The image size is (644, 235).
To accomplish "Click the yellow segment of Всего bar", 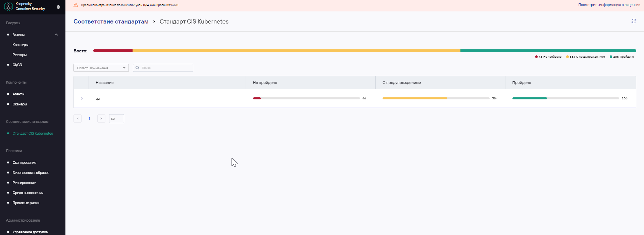I will [296, 51].
